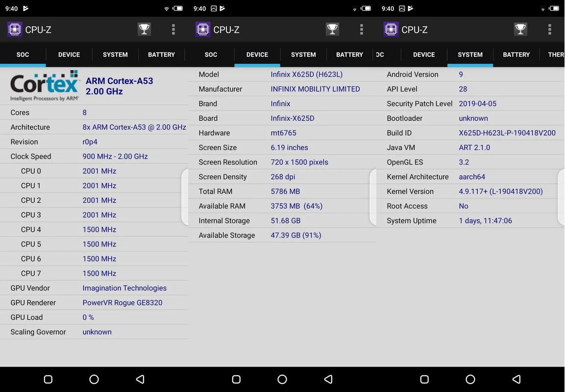
Task: Tap Manufacturer 'INFINIX MOBILITY LIMITED'
Action: tap(315, 89)
